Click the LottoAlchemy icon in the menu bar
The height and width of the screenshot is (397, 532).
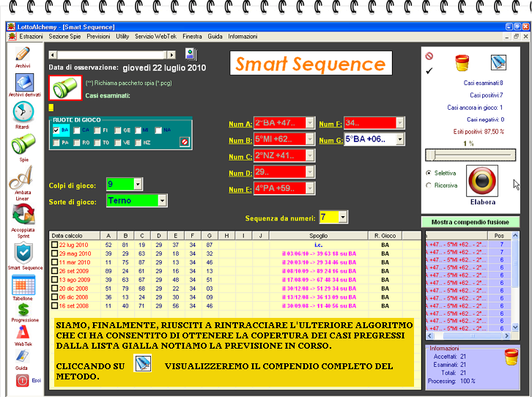coord(12,37)
